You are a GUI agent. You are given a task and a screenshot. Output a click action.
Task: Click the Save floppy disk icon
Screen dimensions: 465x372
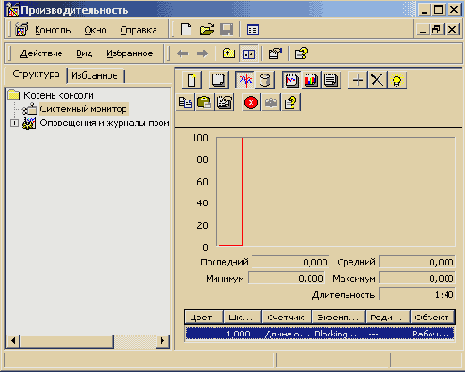pos(227,29)
